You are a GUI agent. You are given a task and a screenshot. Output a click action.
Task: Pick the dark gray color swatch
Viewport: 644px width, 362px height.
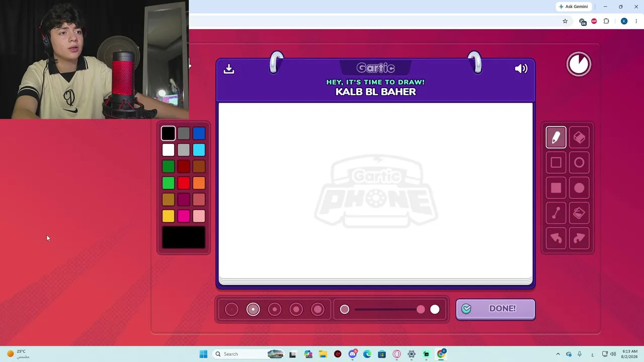coord(184,133)
